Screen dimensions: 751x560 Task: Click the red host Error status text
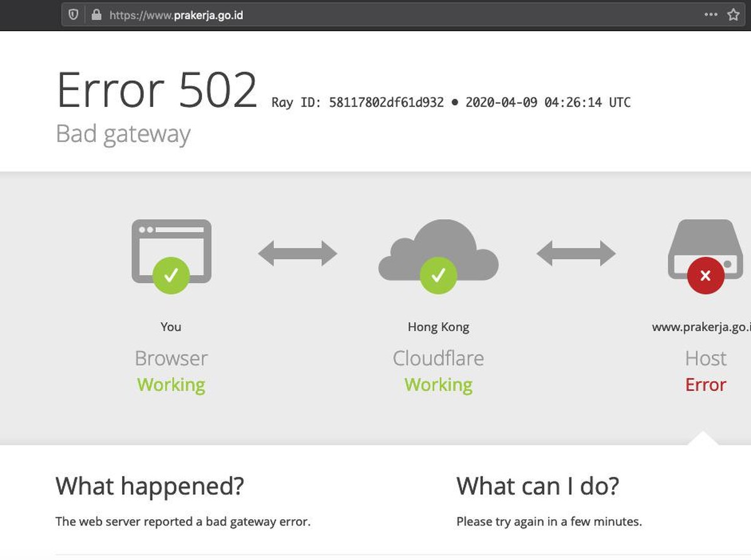click(x=705, y=385)
